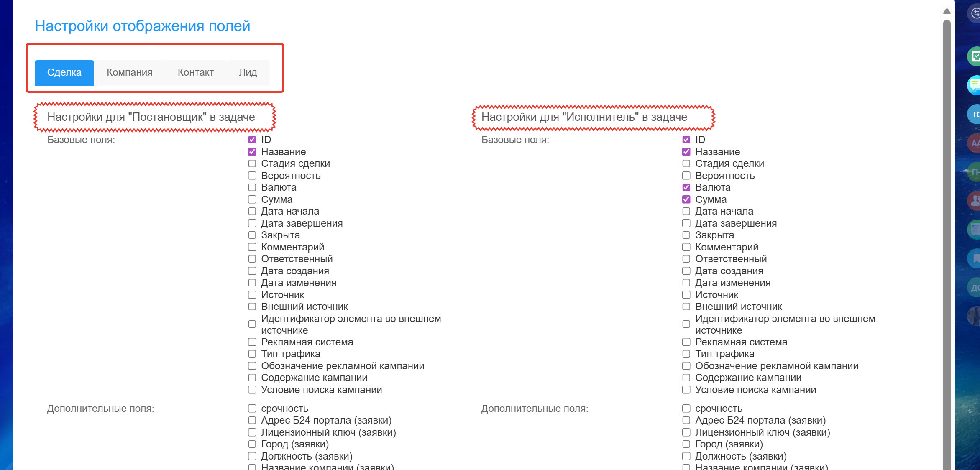
Task: Open the Лид tab
Action: (x=248, y=73)
